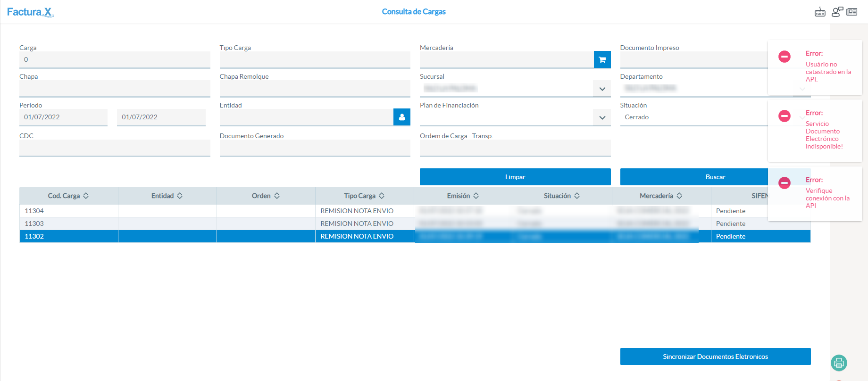Open Entidad lookup via person icon
Viewport: 868px width, 381px height.
click(402, 117)
